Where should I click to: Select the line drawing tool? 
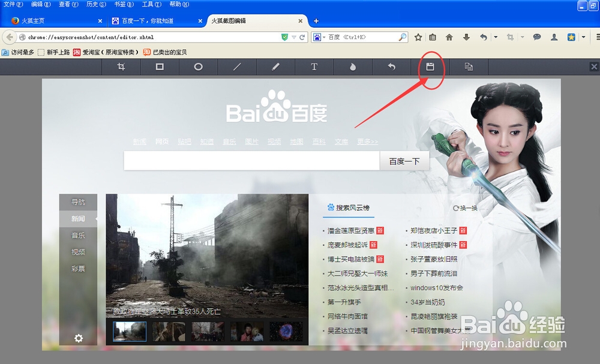[x=237, y=67]
